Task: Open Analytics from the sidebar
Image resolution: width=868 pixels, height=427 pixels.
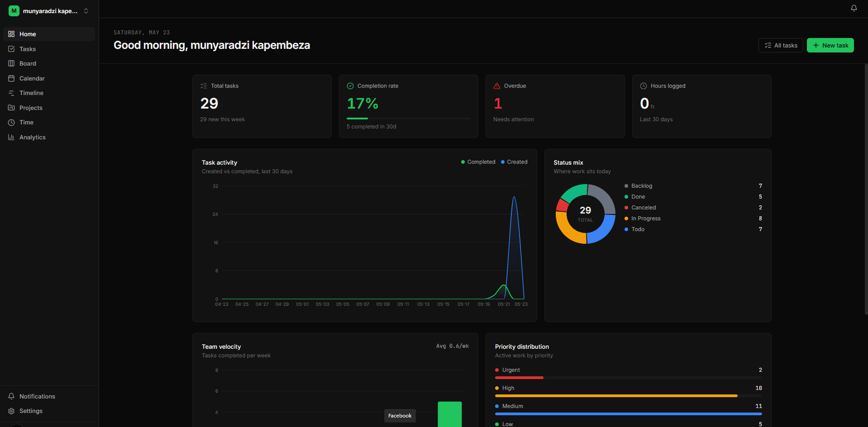Action: 49,137
